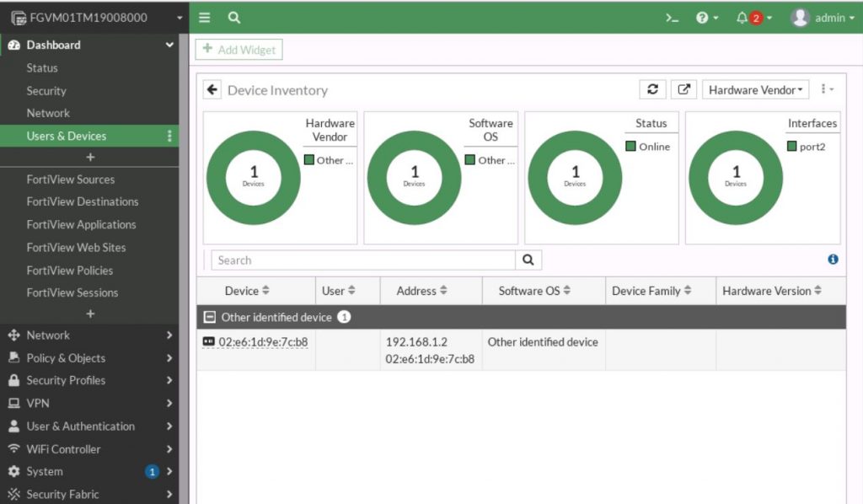
Task: Open the help dropdown menu
Action: pos(705,17)
